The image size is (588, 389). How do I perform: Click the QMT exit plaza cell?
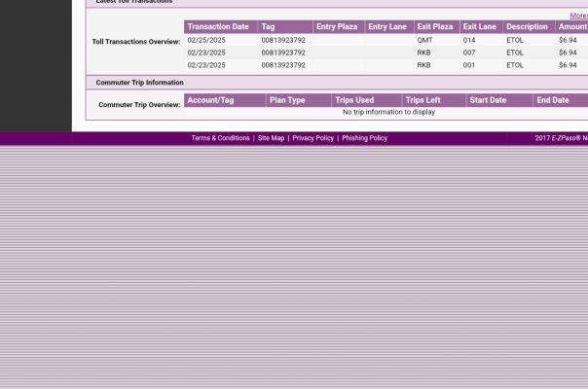pyautogui.click(x=424, y=41)
